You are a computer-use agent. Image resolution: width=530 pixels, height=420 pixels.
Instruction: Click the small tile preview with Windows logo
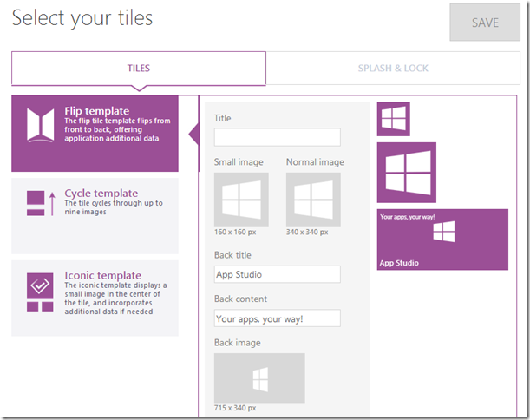tap(394, 119)
